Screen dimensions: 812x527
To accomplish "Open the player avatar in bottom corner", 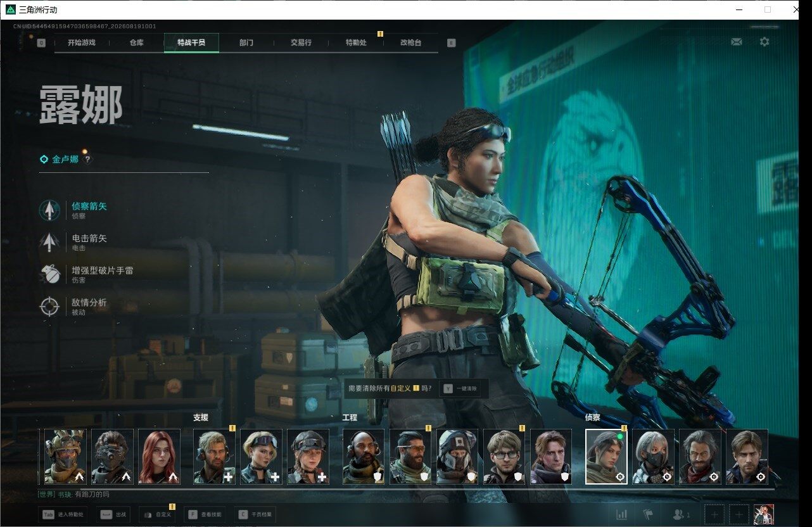I will (764, 514).
